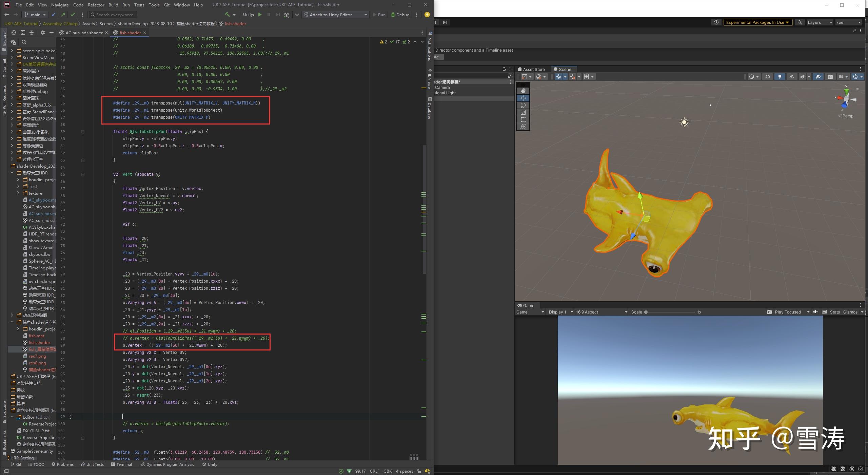
Task: Mute audio in the Game view
Action: [815, 312]
